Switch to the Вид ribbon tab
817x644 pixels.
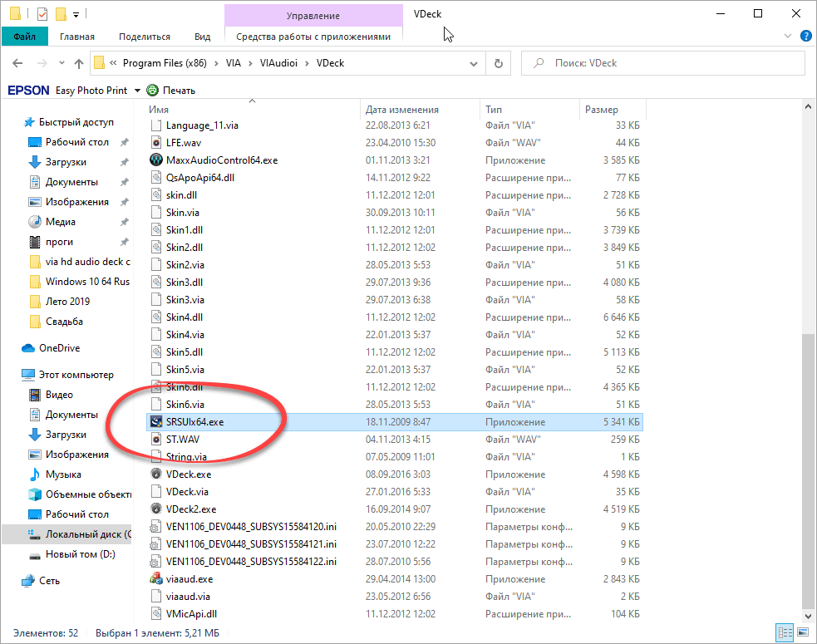[202, 37]
